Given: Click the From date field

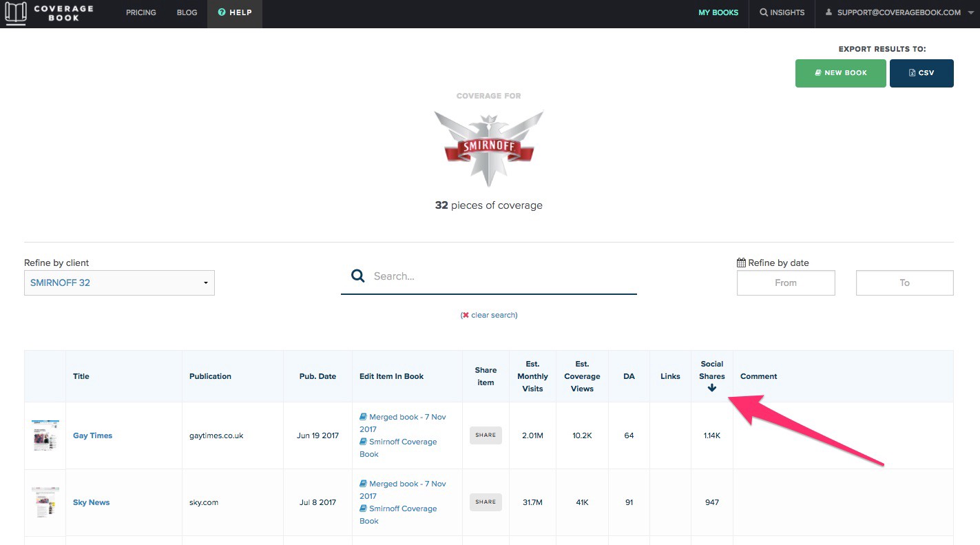Looking at the screenshot, I should [786, 282].
